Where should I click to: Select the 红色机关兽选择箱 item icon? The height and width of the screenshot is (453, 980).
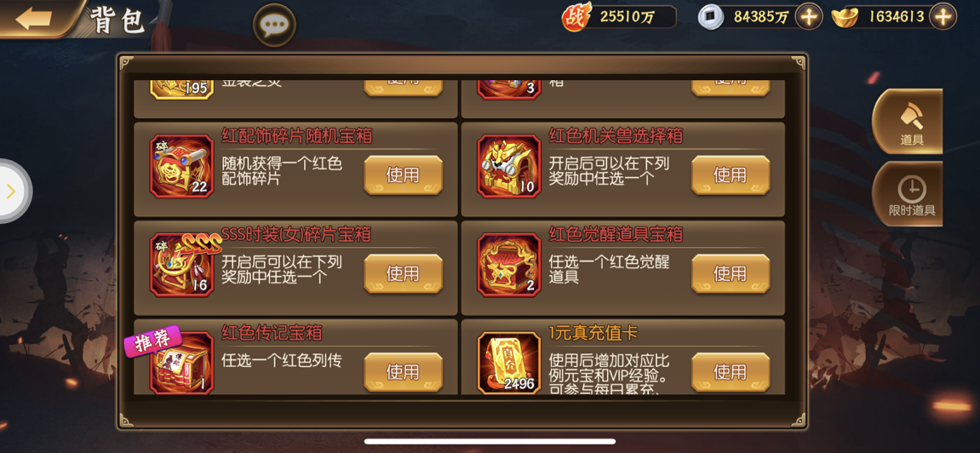(x=509, y=167)
